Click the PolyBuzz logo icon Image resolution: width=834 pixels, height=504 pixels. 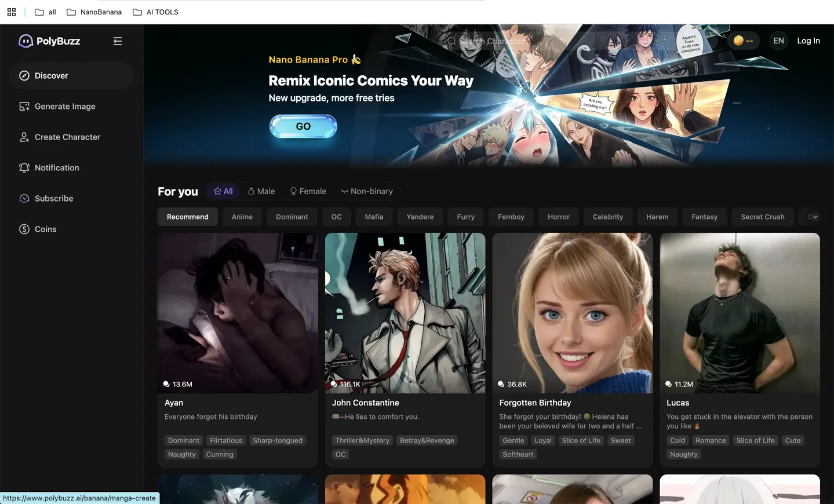[x=26, y=41]
